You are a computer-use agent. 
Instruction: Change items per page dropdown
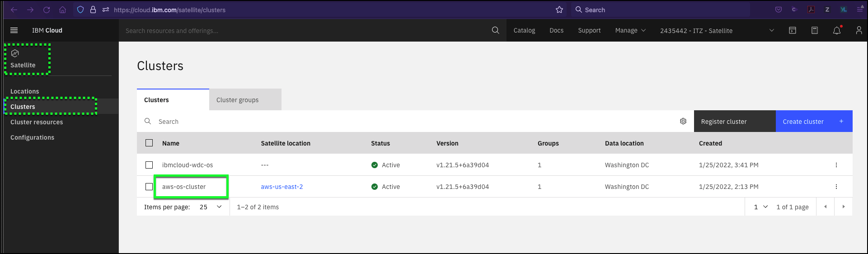click(x=211, y=207)
